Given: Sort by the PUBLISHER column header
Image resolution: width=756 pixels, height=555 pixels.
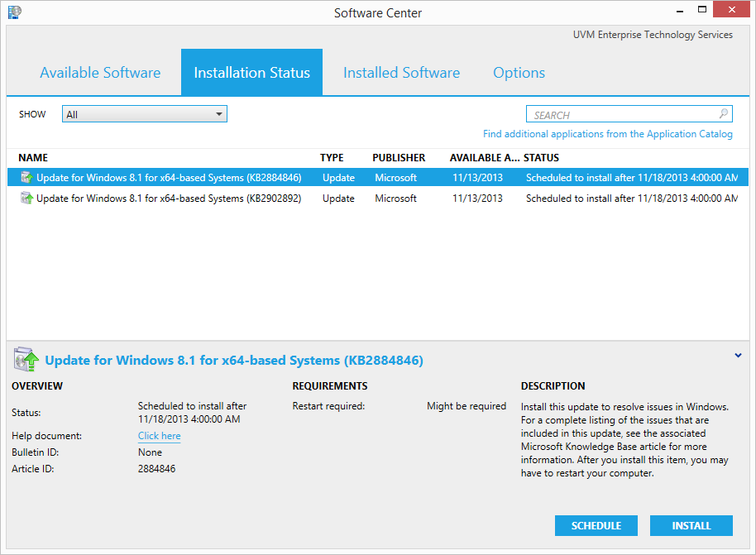Looking at the screenshot, I should pos(398,158).
